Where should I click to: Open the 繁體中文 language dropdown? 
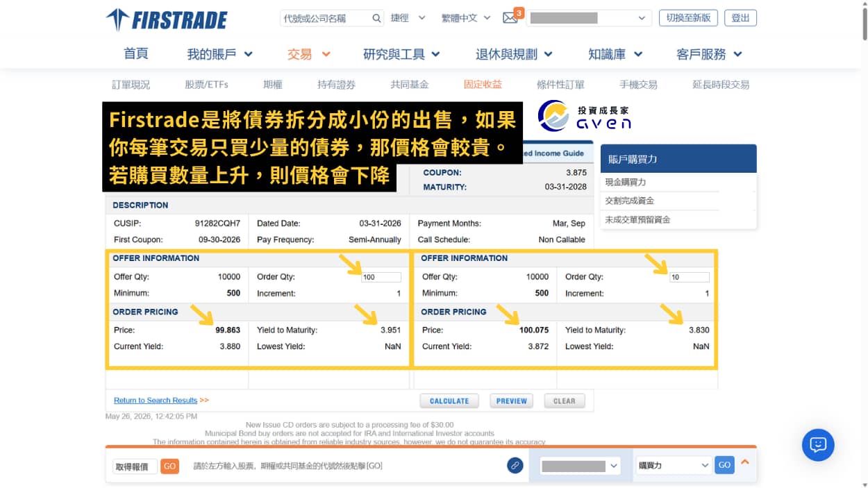click(x=466, y=18)
